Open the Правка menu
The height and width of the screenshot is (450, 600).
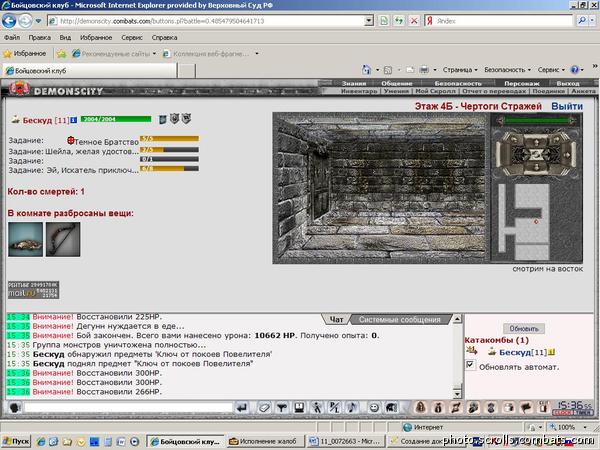(x=39, y=38)
